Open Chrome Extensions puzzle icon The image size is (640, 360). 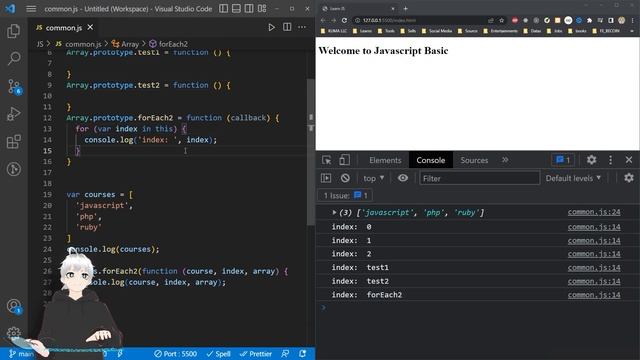(589, 20)
